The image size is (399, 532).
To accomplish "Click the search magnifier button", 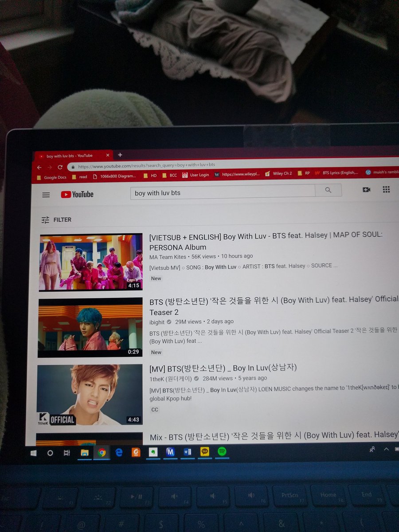I will pyautogui.click(x=328, y=190).
